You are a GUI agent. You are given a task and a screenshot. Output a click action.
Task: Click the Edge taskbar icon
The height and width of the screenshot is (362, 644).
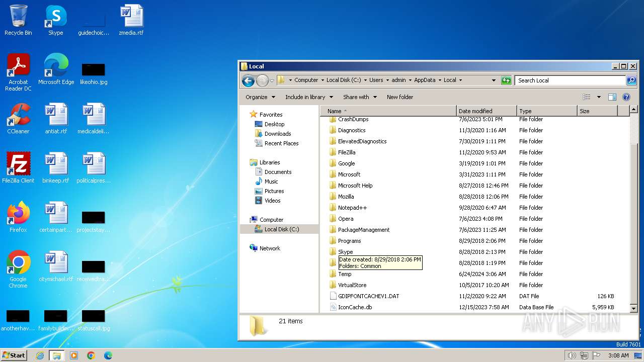click(x=108, y=355)
